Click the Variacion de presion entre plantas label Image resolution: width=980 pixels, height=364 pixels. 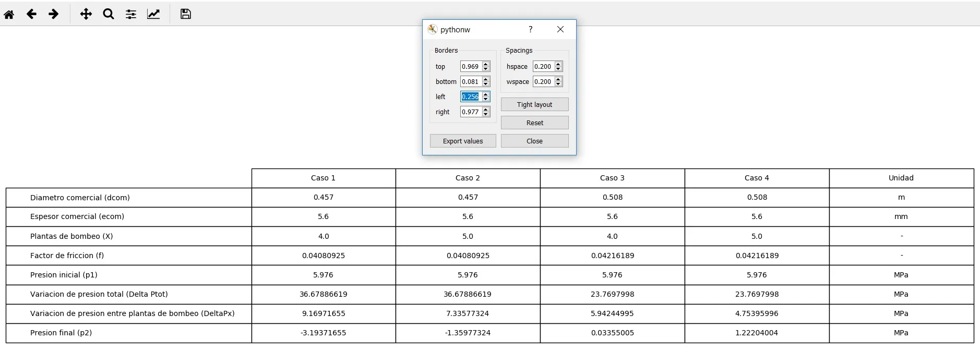[133, 313]
